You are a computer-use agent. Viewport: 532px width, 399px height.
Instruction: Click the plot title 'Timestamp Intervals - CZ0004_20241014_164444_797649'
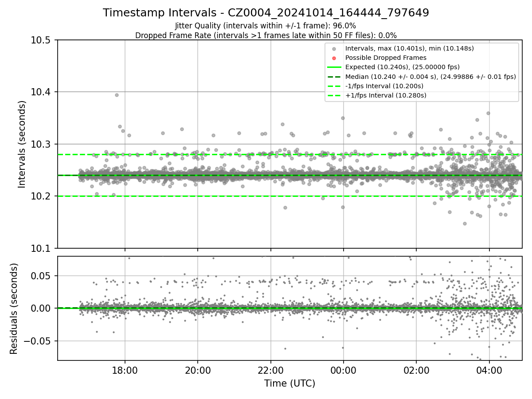click(266, 13)
